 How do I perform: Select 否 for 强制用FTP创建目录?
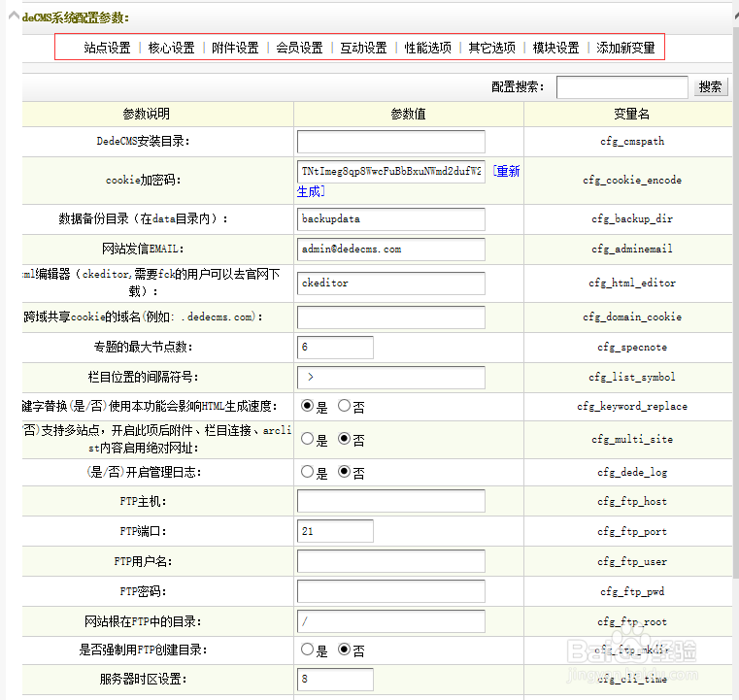coord(344,650)
